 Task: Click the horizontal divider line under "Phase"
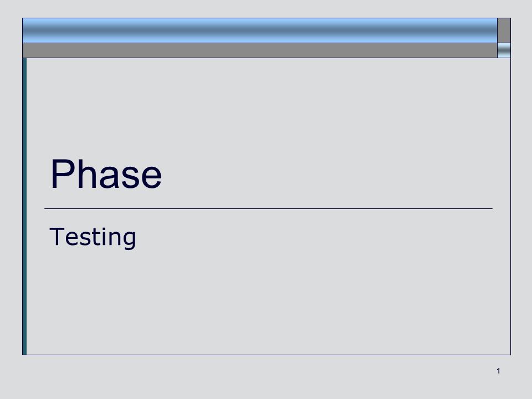pos(268,209)
